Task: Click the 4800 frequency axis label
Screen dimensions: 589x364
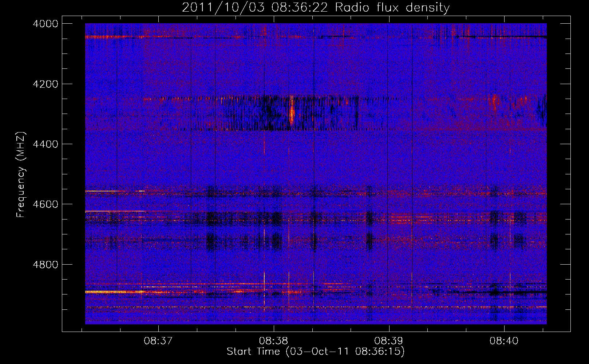Action: tap(46, 264)
